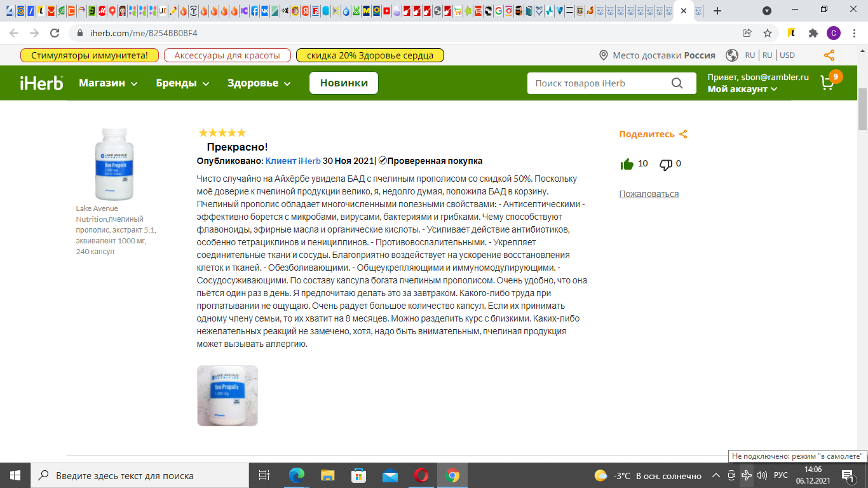Open the Windows notification center

point(849,475)
